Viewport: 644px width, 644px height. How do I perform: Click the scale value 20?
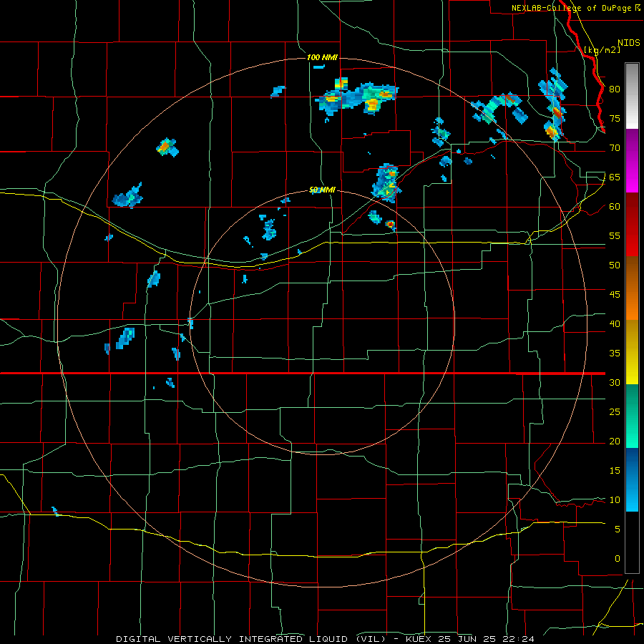click(615, 441)
